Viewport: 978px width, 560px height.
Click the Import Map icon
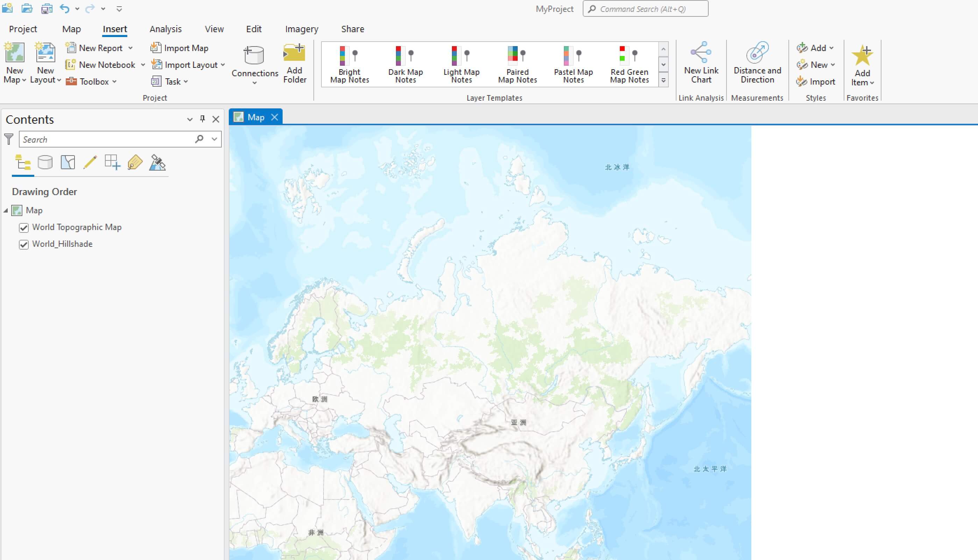coord(155,48)
